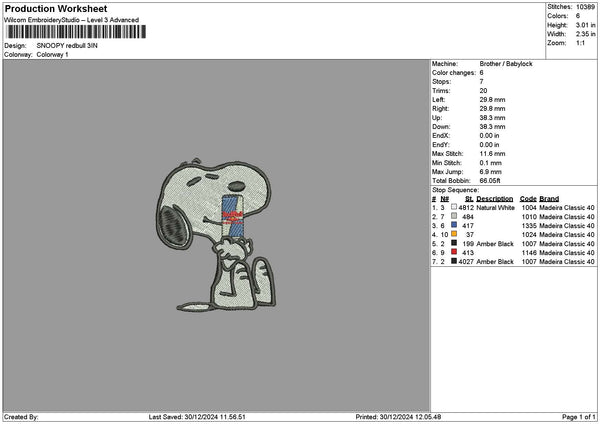Click the Min Stitch value '0.1 mm'
The height and width of the screenshot is (424, 600).
[490, 163]
